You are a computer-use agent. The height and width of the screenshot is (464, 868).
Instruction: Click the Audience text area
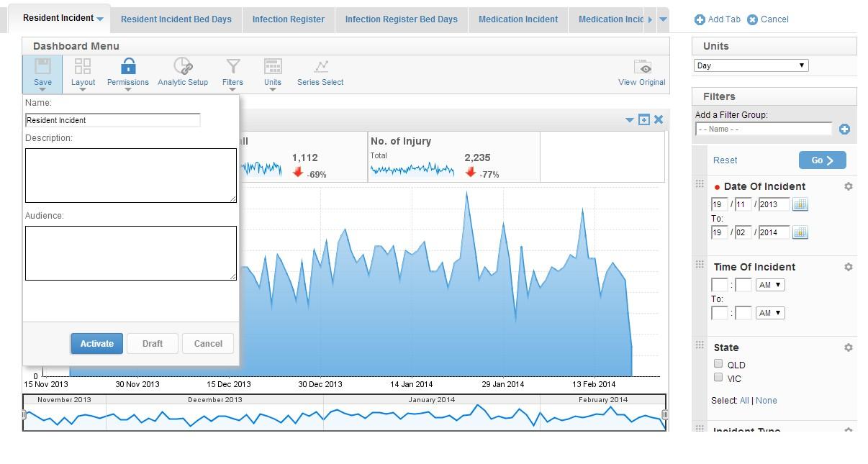coord(131,253)
